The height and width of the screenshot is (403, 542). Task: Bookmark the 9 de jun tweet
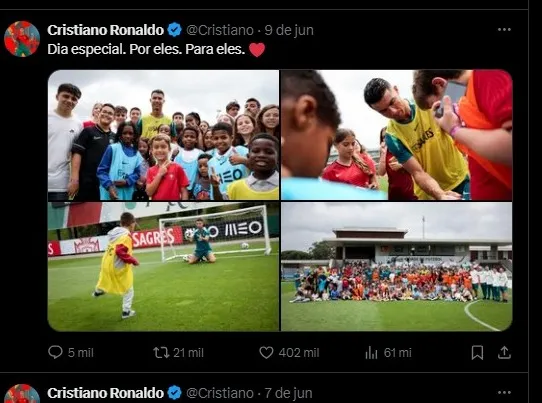tap(477, 353)
